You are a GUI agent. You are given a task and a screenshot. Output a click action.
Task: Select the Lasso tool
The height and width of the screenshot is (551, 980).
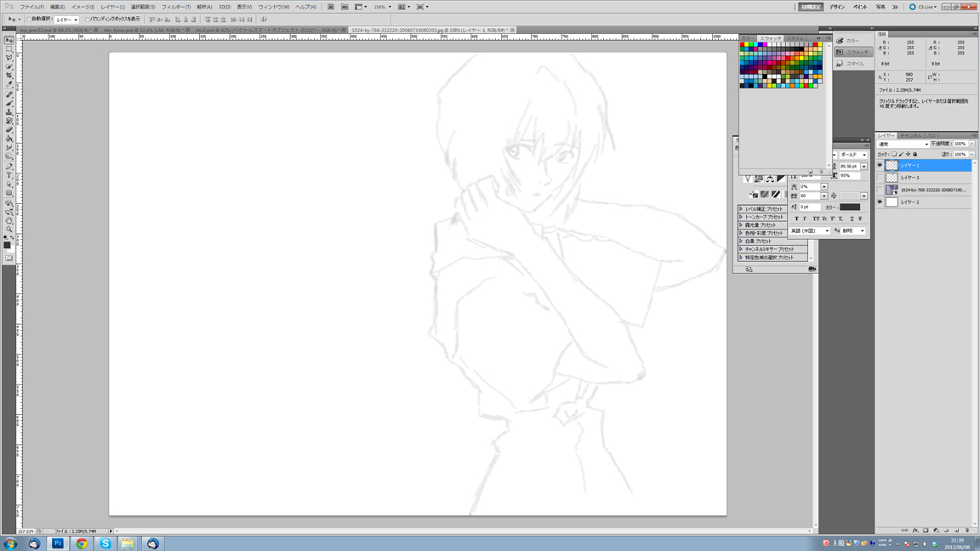9,58
